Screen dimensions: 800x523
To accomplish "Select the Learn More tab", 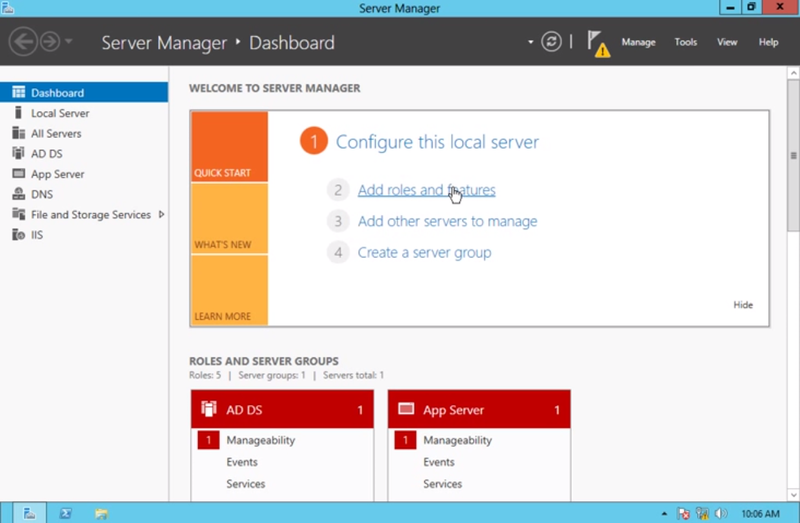I will (230, 290).
